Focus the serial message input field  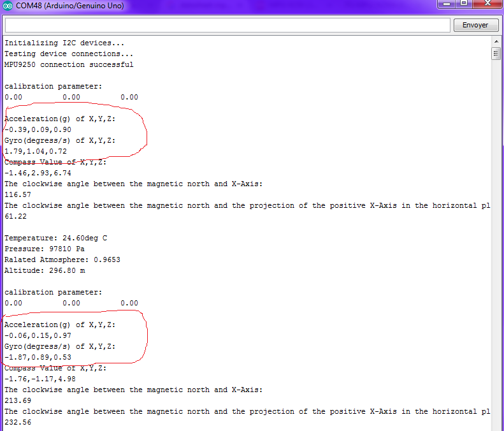coord(227,25)
